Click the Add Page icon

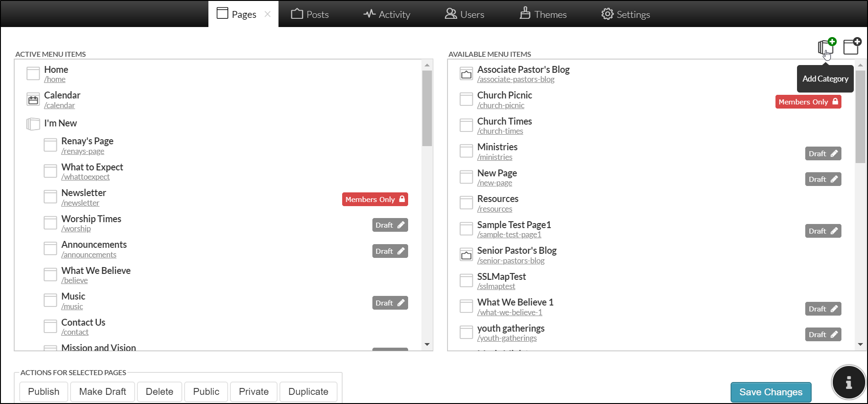[852, 46]
